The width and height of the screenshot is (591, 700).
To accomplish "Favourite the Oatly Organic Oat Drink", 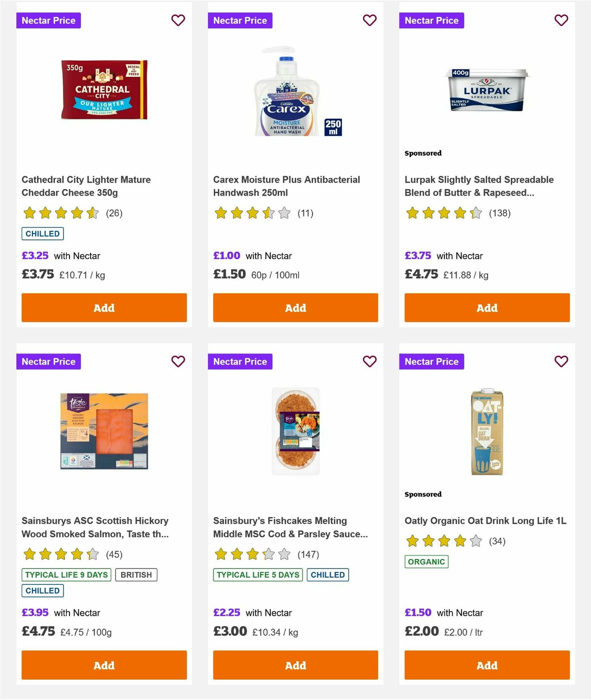I will coord(561,361).
